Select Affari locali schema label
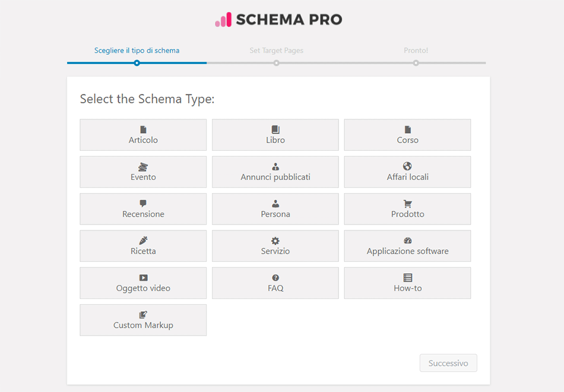 (x=407, y=177)
